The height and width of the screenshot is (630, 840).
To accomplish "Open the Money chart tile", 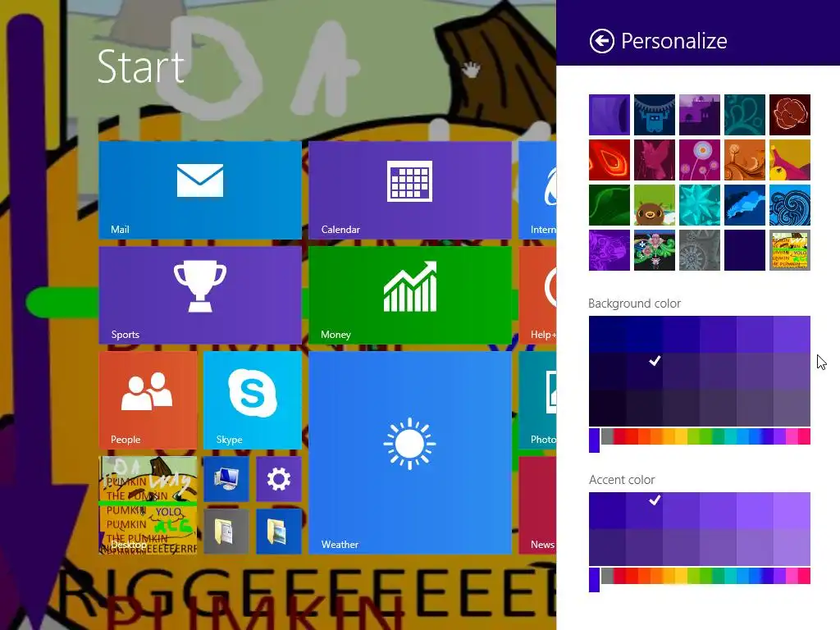I will tap(410, 295).
